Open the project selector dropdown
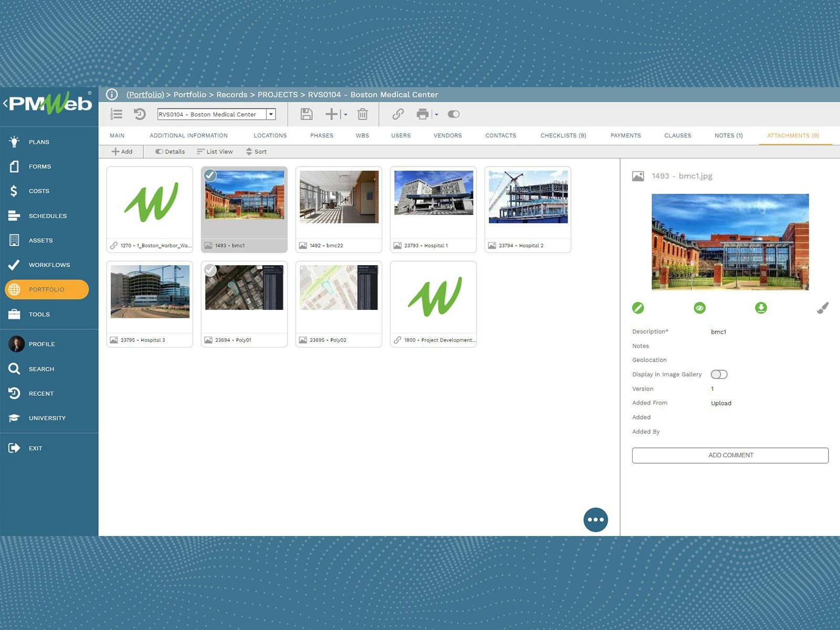 pos(271,114)
